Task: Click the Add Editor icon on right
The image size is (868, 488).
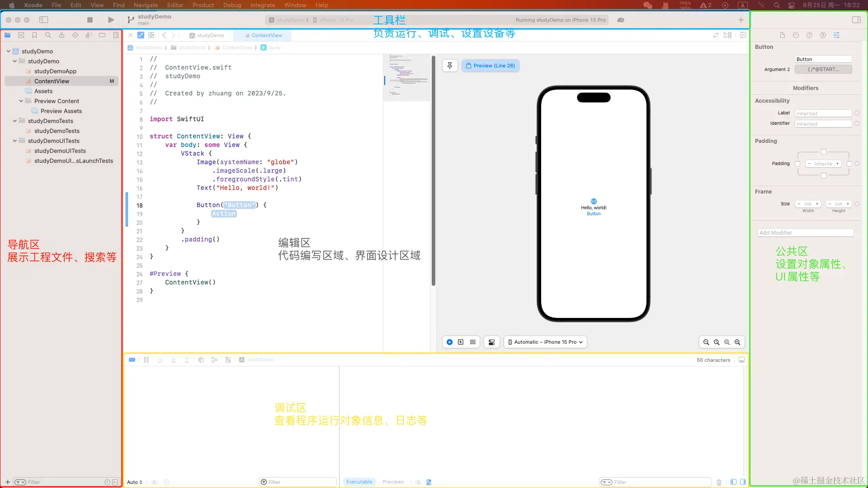Action: 743,35
